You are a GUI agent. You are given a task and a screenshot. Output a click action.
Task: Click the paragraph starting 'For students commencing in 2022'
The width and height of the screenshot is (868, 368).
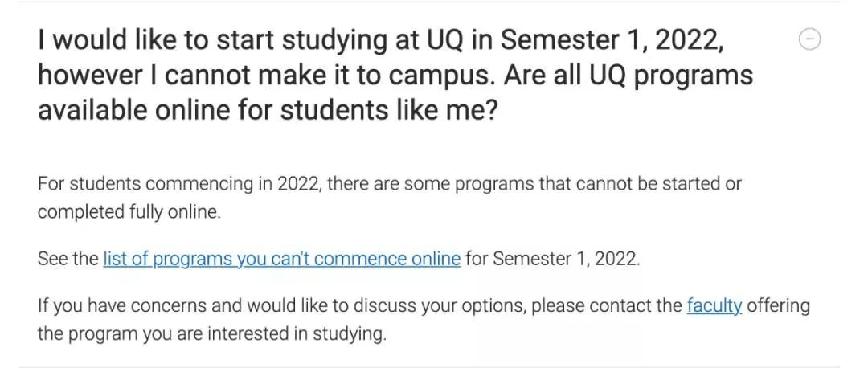[389, 198]
